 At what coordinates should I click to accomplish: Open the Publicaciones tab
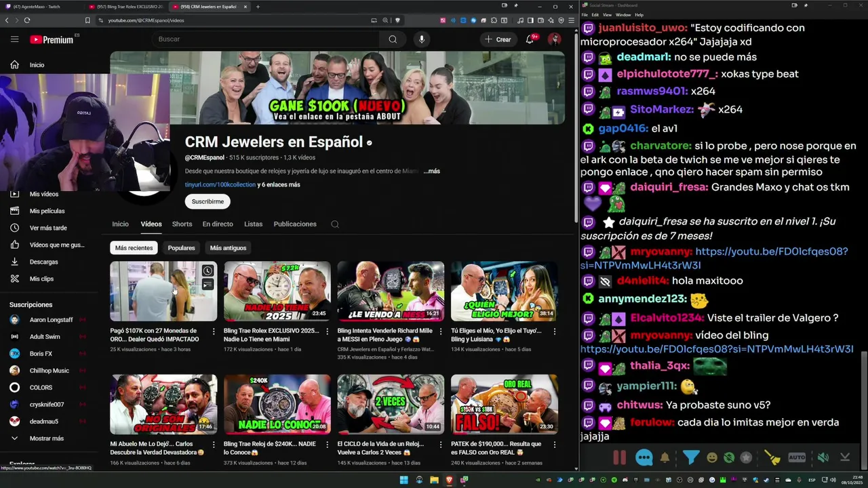[295, 224]
